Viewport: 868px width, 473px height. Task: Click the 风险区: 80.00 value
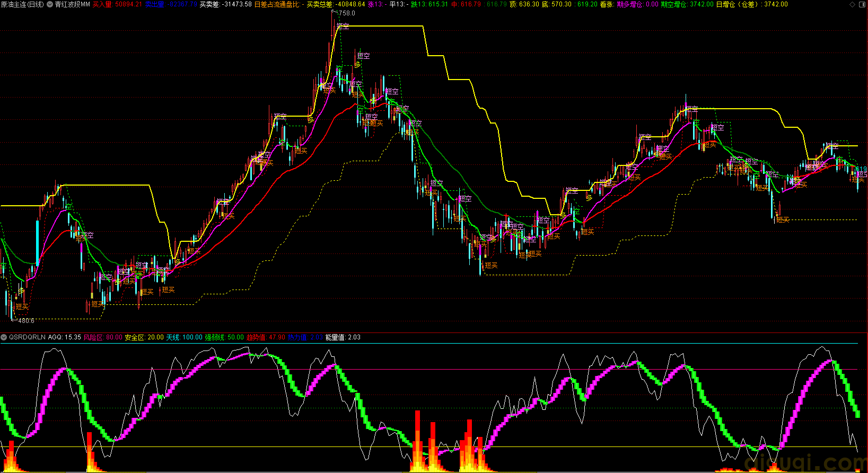point(103,337)
